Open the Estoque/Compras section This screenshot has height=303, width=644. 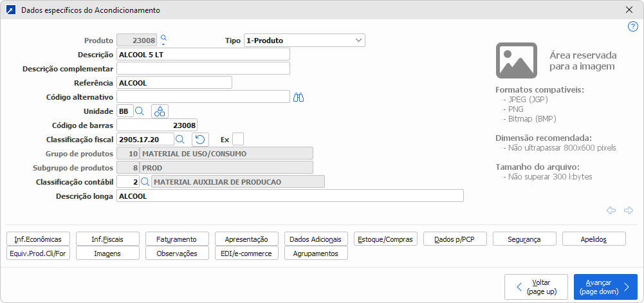point(385,239)
